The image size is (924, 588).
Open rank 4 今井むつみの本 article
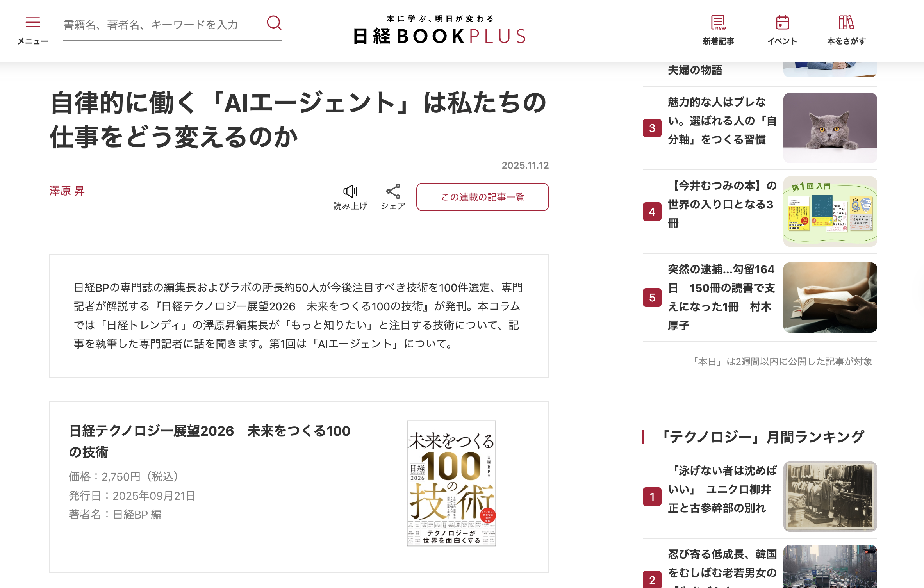pos(721,204)
